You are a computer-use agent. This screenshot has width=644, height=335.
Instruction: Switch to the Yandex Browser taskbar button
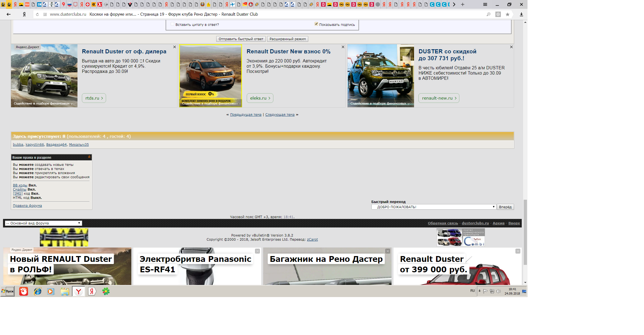79,291
